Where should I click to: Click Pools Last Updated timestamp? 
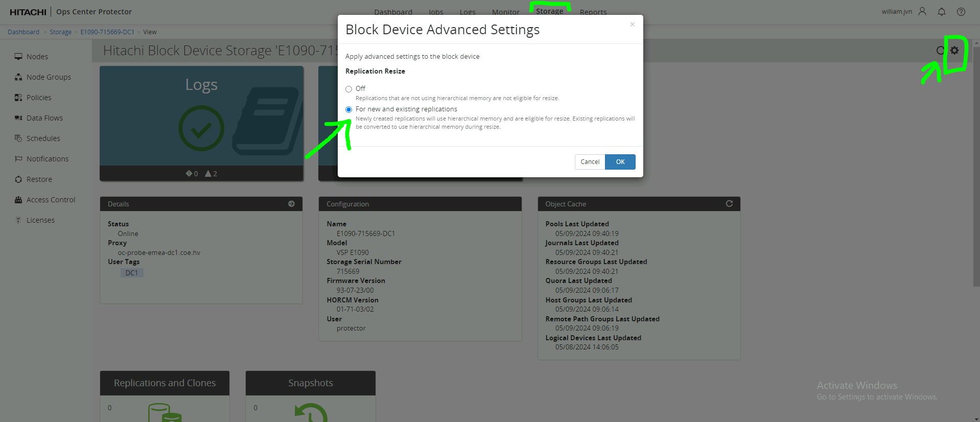tap(587, 233)
